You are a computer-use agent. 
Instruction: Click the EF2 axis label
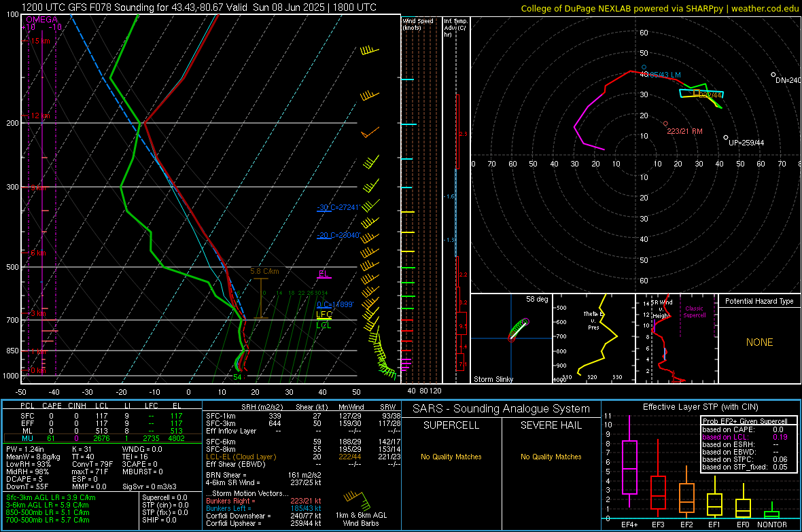point(686,525)
